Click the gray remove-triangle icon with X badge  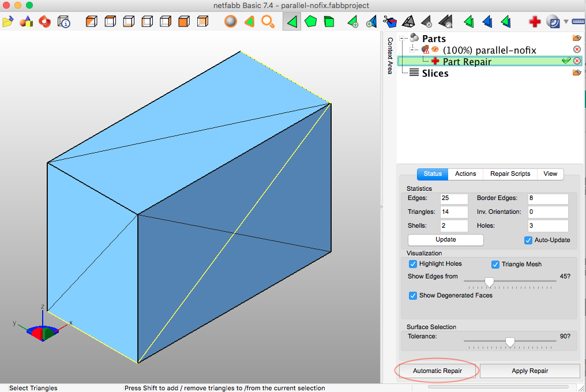(x=427, y=22)
